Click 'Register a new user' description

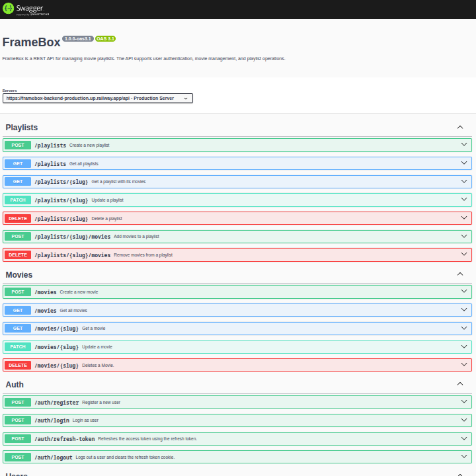click(x=101, y=403)
